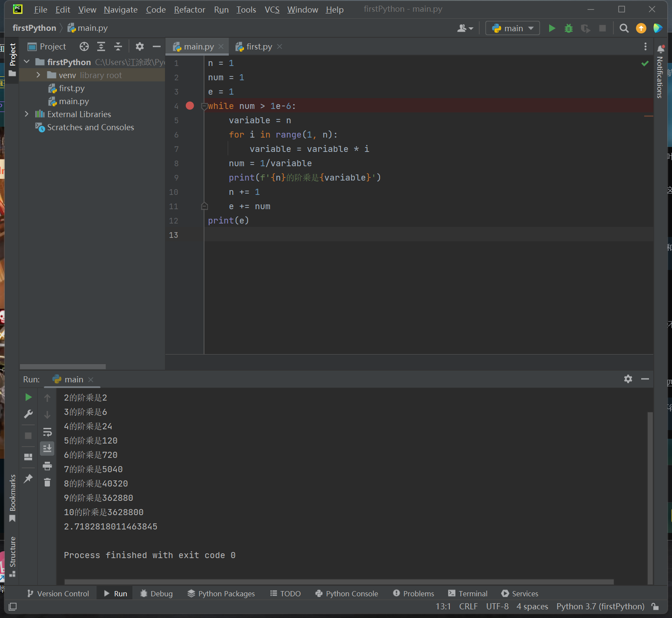Image resolution: width=672 pixels, height=618 pixels.
Task: Toggle soft-wrap in the Run console
Action: (47, 432)
